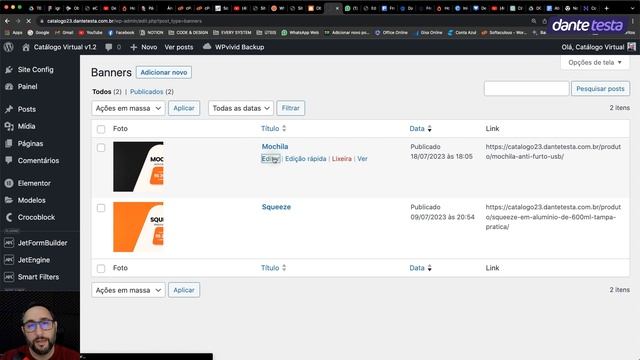Open the top Ações em massa dropdown
The width and height of the screenshot is (640, 360).
pos(128,108)
